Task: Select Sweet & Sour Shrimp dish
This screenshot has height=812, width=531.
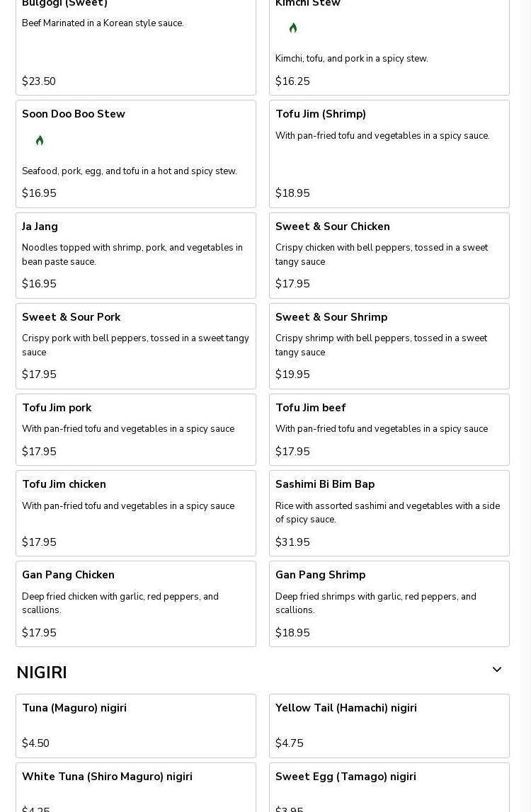Action: (x=389, y=345)
